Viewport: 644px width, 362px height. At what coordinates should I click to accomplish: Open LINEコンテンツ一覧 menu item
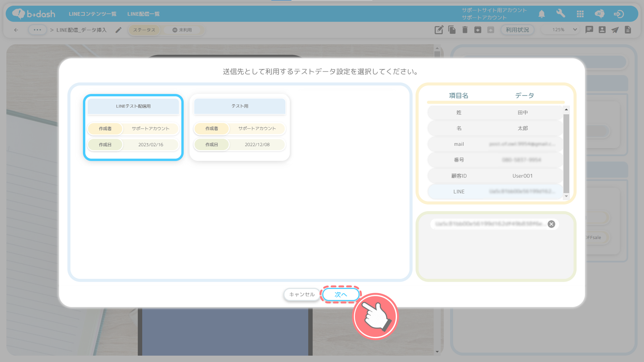point(92,14)
